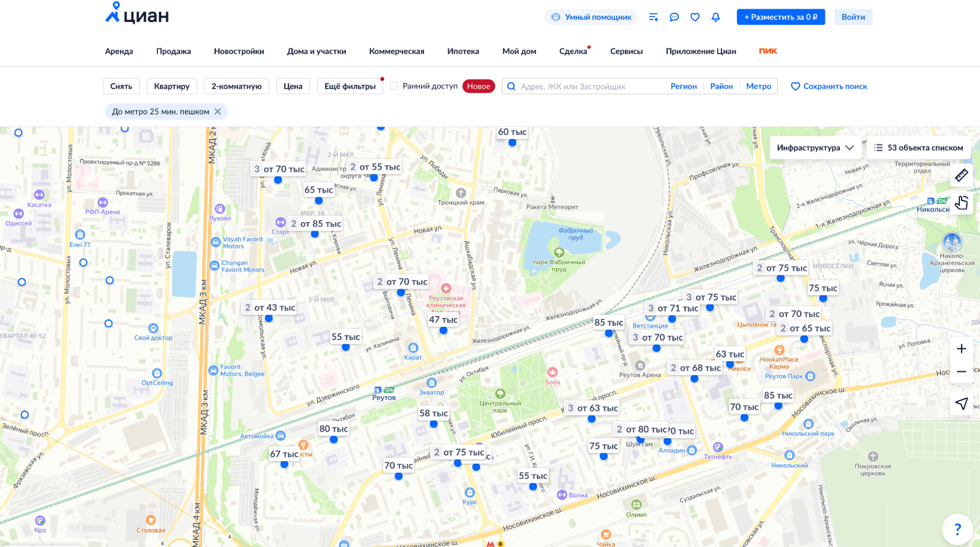Screen dimensions: 980x547
Task: Open the Новостройки menu item
Action: click(x=239, y=51)
